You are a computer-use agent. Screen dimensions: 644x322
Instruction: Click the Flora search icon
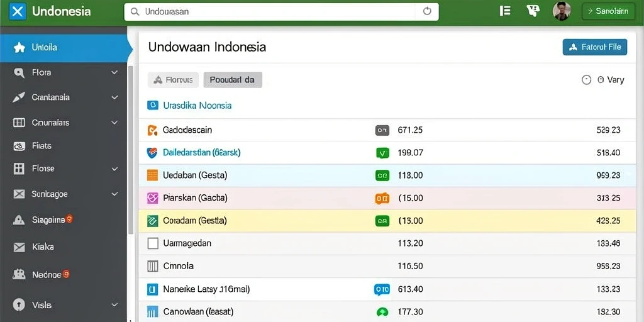point(19,73)
